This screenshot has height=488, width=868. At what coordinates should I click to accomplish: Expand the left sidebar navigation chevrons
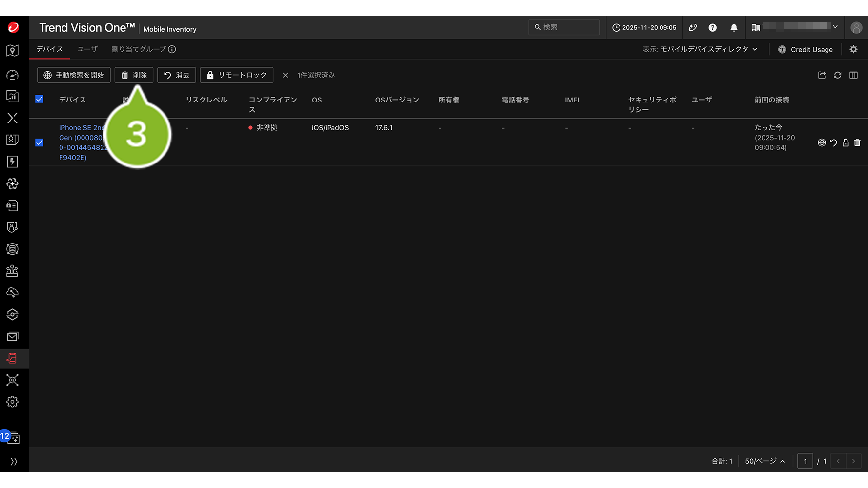pos(14,461)
